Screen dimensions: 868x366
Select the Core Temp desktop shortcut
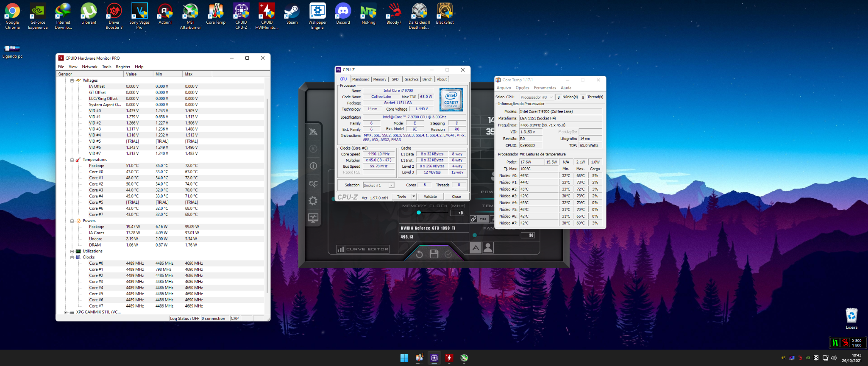pyautogui.click(x=216, y=14)
